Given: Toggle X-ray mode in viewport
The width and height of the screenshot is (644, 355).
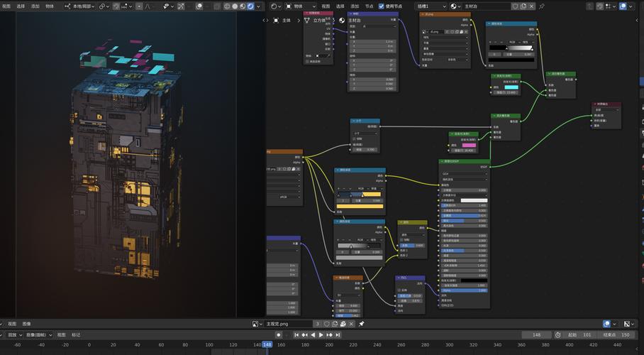Looking at the screenshot, I should click(x=217, y=6).
